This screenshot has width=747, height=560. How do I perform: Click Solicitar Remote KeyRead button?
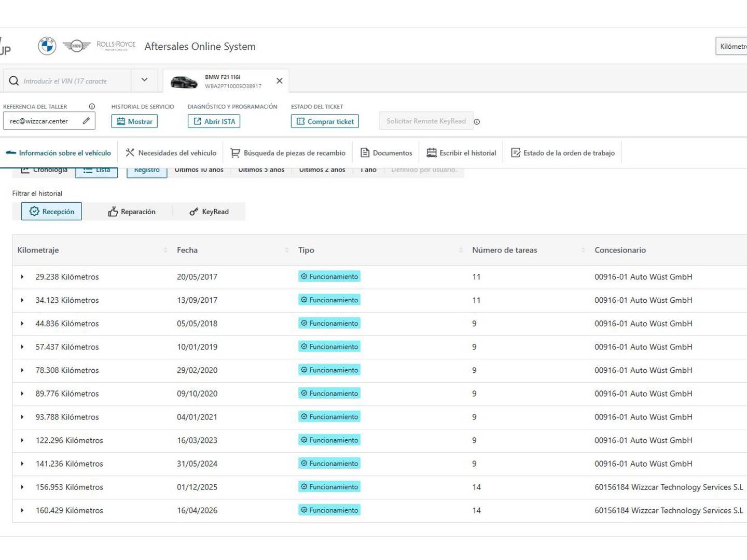point(426,121)
